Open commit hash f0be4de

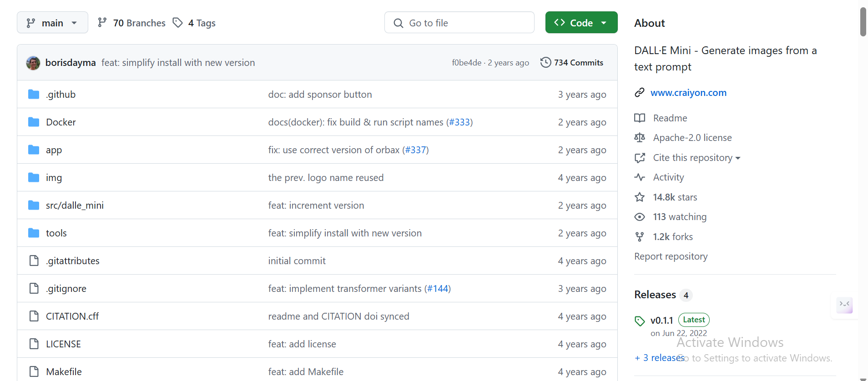click(x=466, y=63)
